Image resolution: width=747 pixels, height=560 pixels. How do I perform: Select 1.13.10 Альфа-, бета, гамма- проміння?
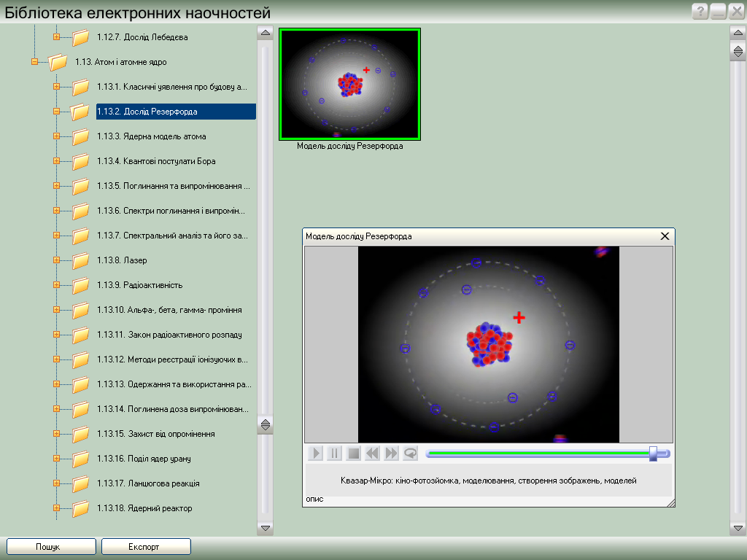(169, 310)
